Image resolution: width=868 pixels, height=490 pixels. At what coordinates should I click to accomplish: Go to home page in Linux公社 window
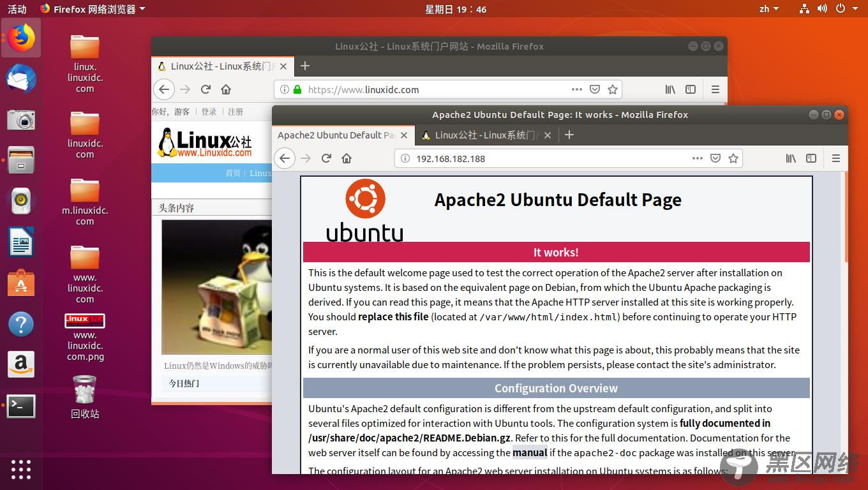pyautogui.click(x=226, y=89)
